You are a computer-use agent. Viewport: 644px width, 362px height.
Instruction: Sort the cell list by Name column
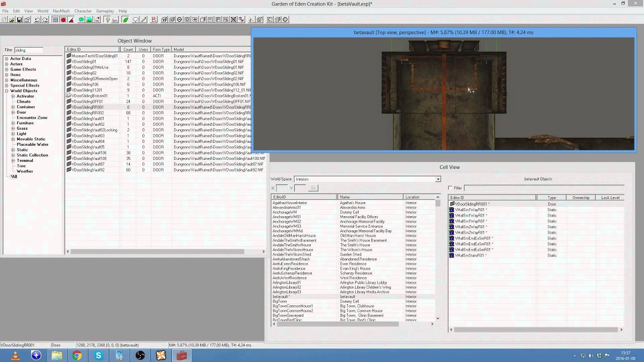pyautogui.click(x=370, y=197)
